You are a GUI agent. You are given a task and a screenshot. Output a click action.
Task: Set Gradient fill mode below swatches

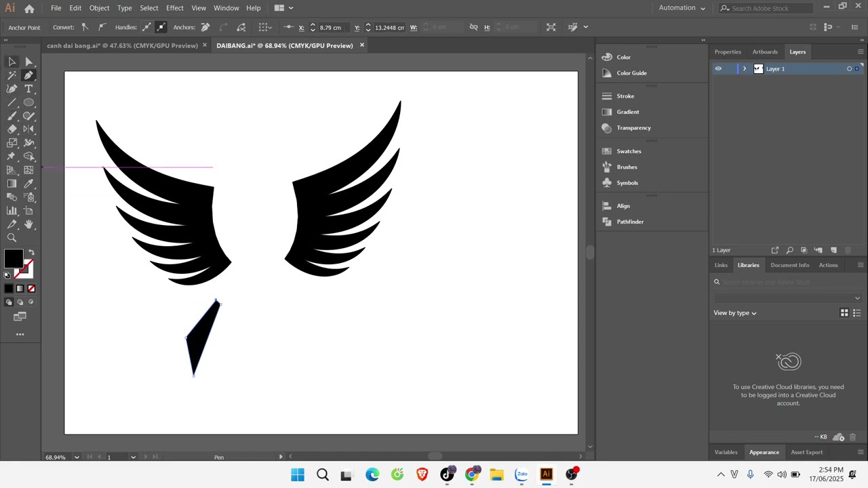(x=20, y=289)
